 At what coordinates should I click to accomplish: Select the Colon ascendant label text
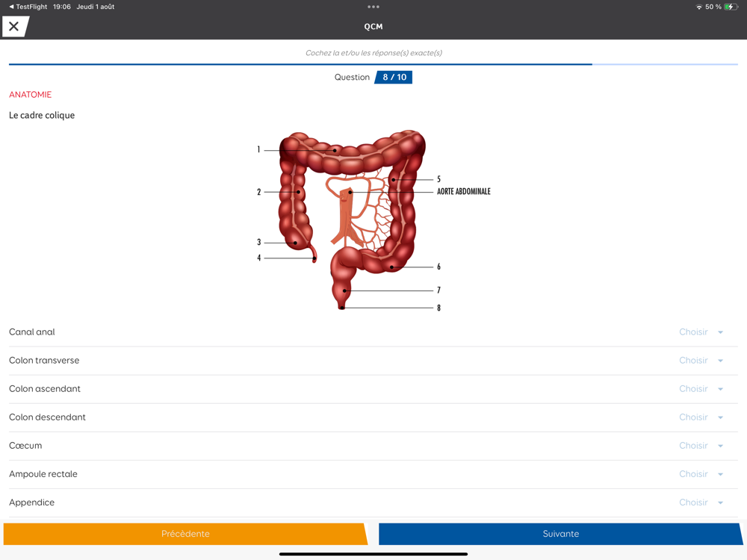[45, 389]
